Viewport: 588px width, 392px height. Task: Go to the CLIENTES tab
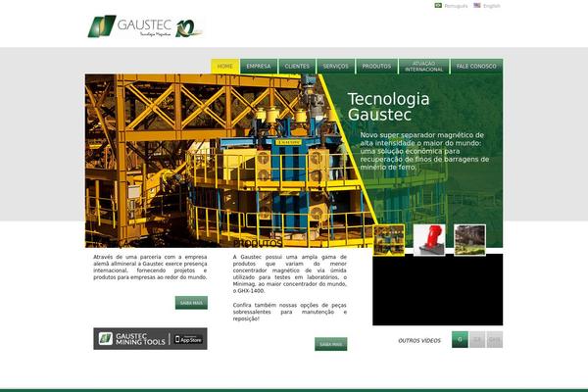pos(297,67)
